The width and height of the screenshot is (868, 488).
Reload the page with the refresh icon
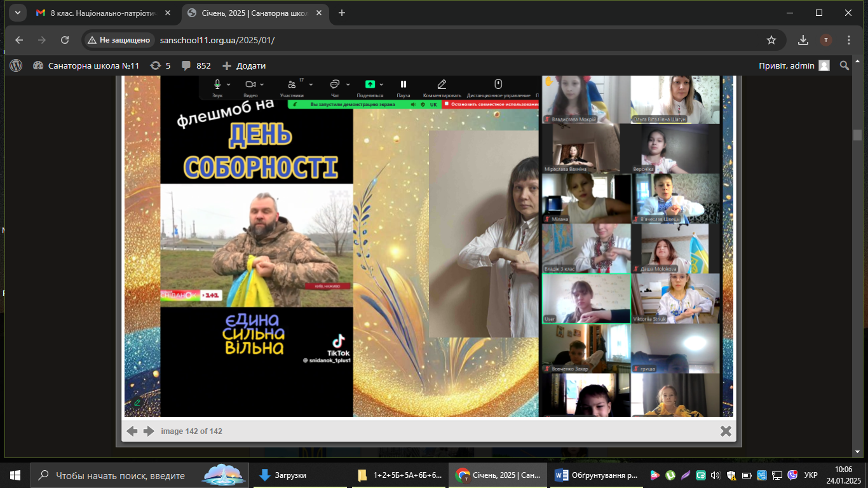[x=65, y=40]
